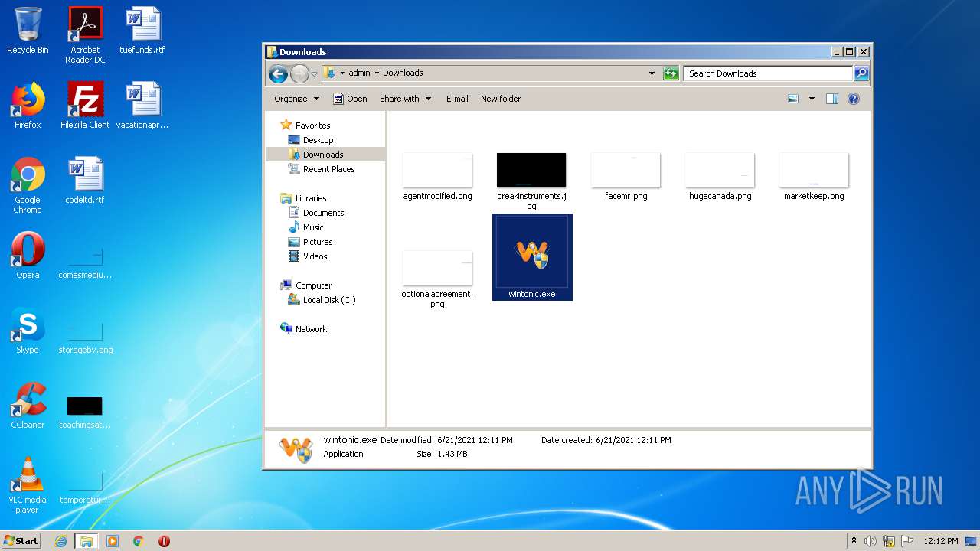Open the FileZilla Client shortcut
980x551 pixels.
85,106
